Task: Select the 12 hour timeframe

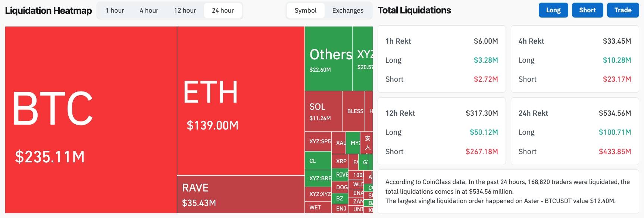Action: 185,10
